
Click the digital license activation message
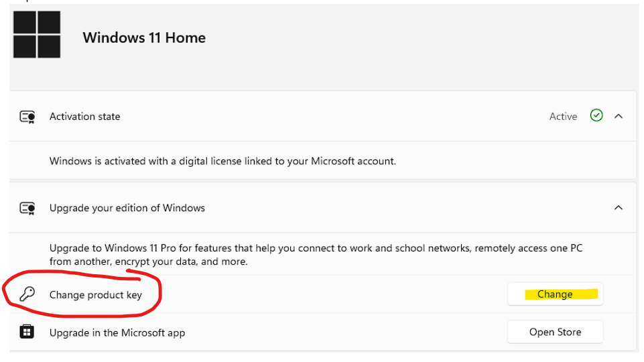[x=222, y=161]
